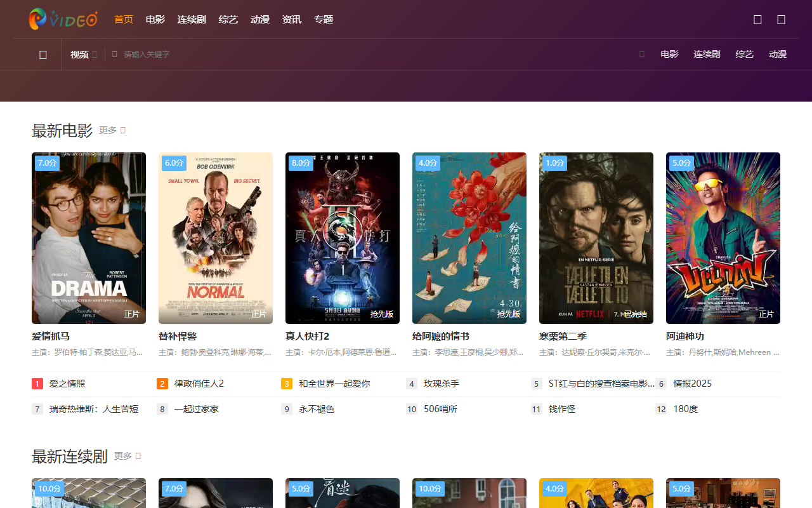This screenshot has height=508, width=812.
Task: Open ranked item 永不褪色
Action: pyautogui.click(x=317, y=409)
